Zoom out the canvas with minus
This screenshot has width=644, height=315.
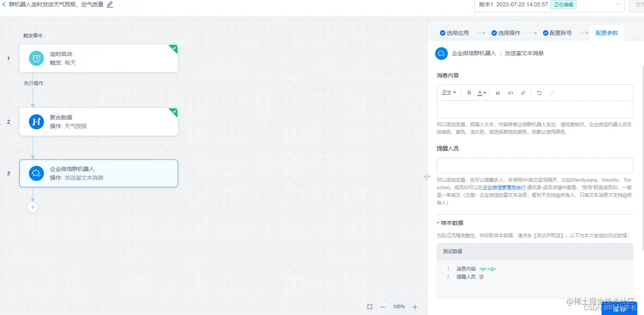pyautogui.click(x=382, y=307)
